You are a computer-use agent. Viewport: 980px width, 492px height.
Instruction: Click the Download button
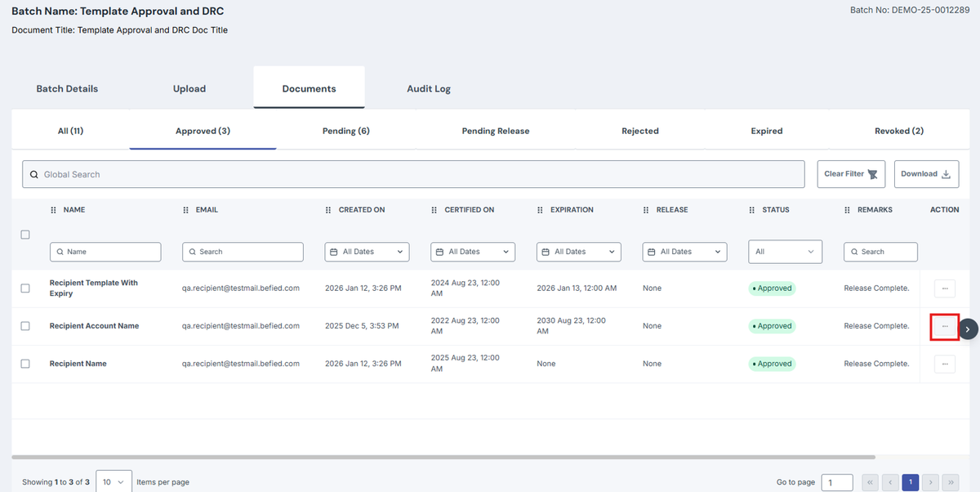coord(926,174)
